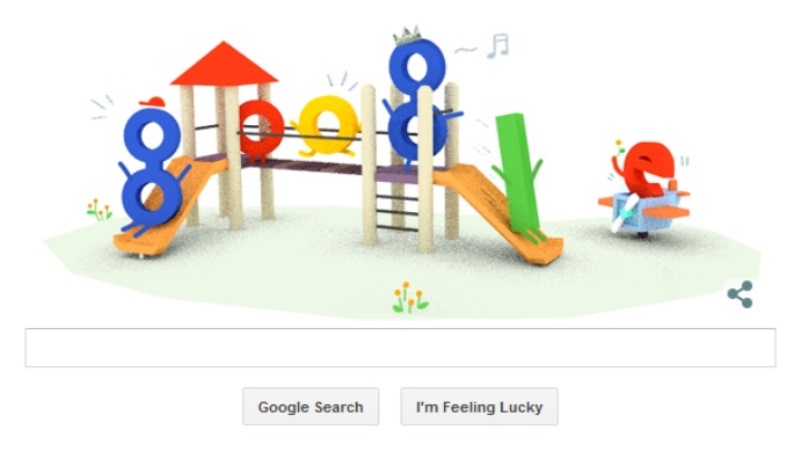Click the red roof of playground tower
This screenshot has width=800, height=459.
tap(224, 64)
